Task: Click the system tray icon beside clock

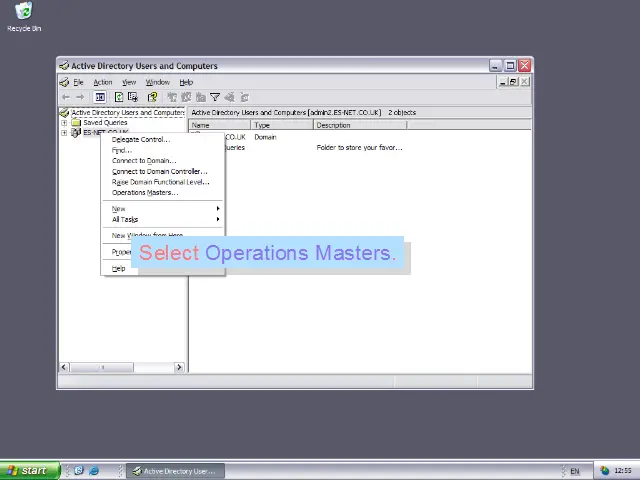Action: [605, 471]
